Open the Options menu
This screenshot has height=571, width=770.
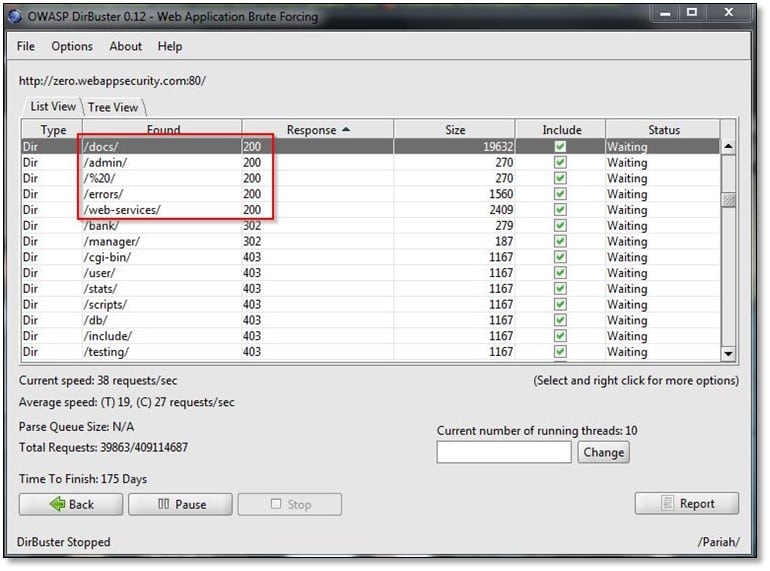[x=72, y=46]
